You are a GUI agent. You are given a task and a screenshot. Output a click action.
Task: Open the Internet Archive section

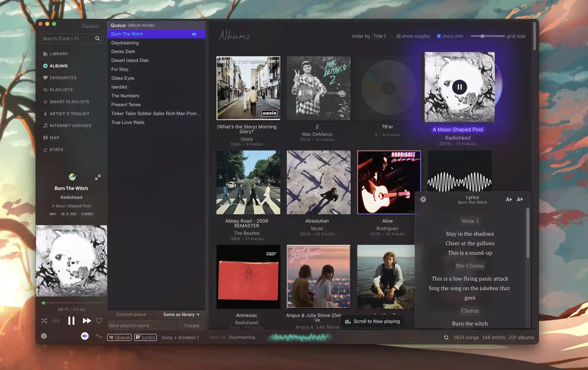(x=67, y=125)
